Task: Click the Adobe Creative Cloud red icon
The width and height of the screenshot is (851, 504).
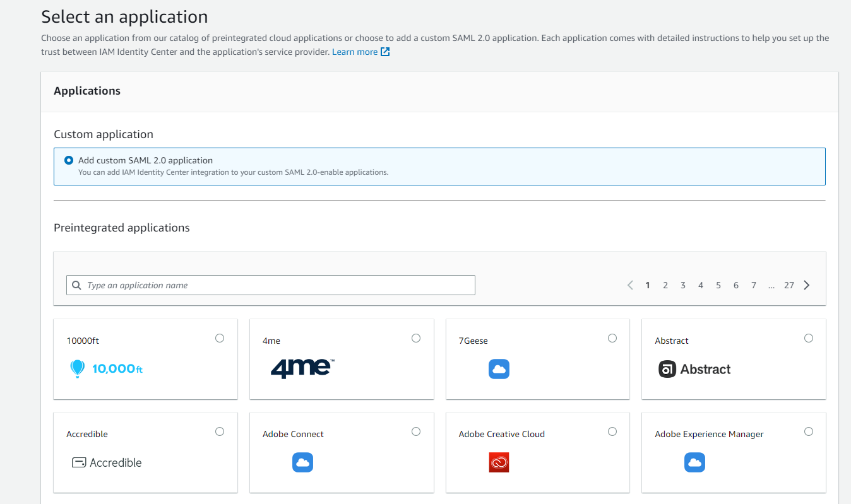Action: [499, 462]
